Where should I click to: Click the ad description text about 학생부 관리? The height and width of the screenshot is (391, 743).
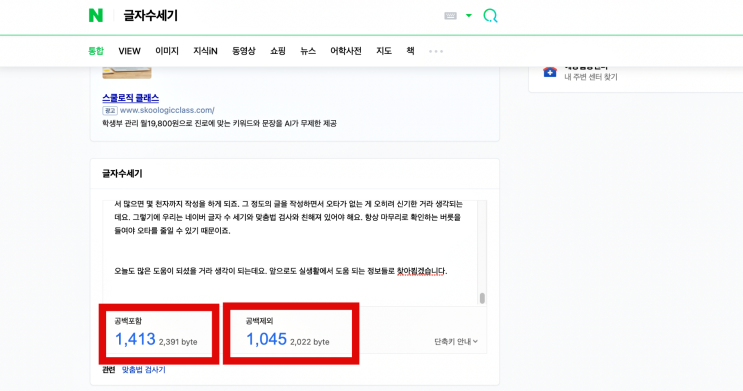pos(219,123)
